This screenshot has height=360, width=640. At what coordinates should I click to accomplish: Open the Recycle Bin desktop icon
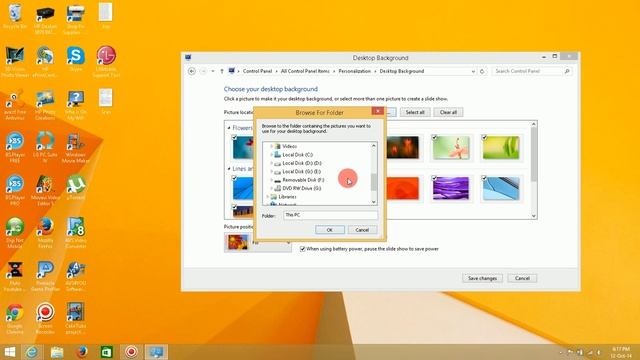tap(15, 16)
